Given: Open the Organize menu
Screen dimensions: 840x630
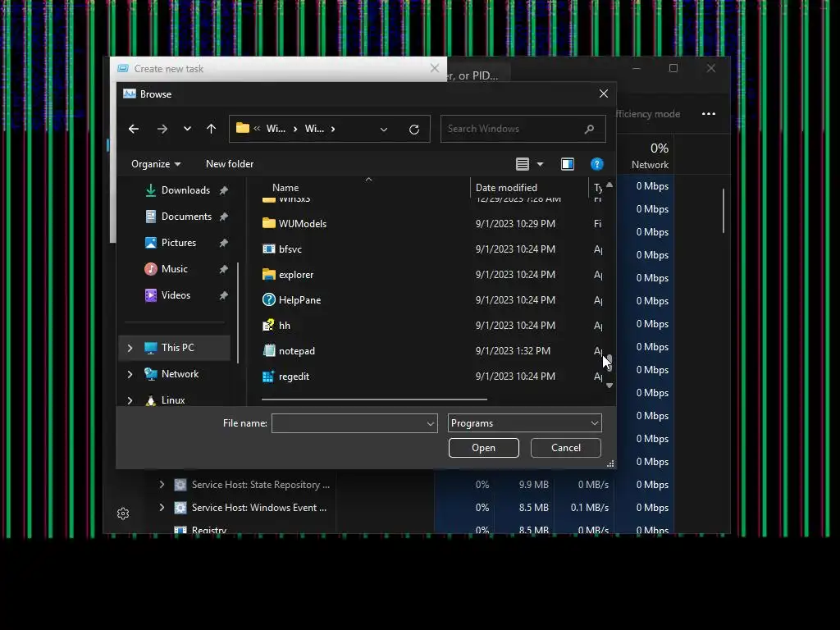Looking at the screenshot, I should [x=156, y=164].
